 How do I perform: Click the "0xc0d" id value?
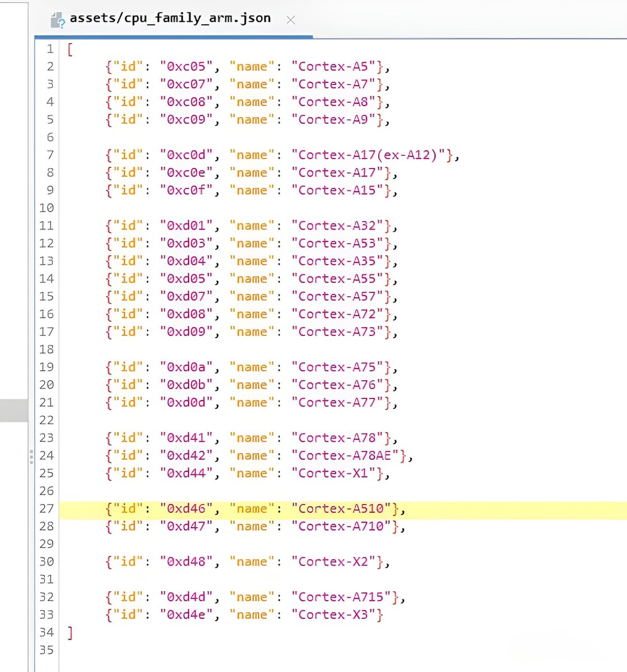(187, 155)
